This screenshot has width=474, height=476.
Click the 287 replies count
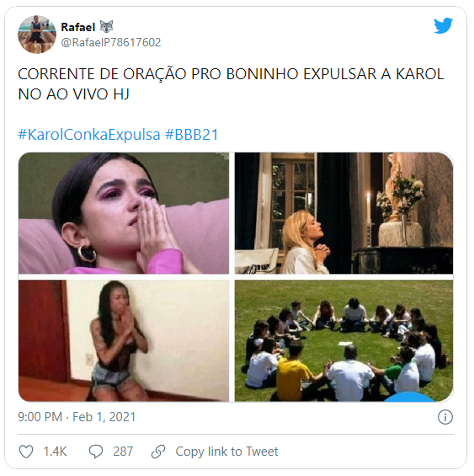click(x=123, y=452)
